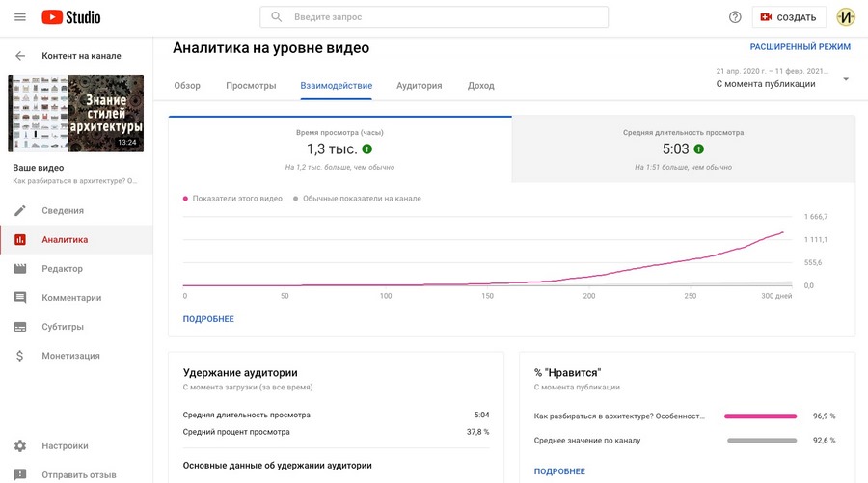Open Настройки gear in sidebar
Viewport: 868px width, 483px height.
point(20,445)
